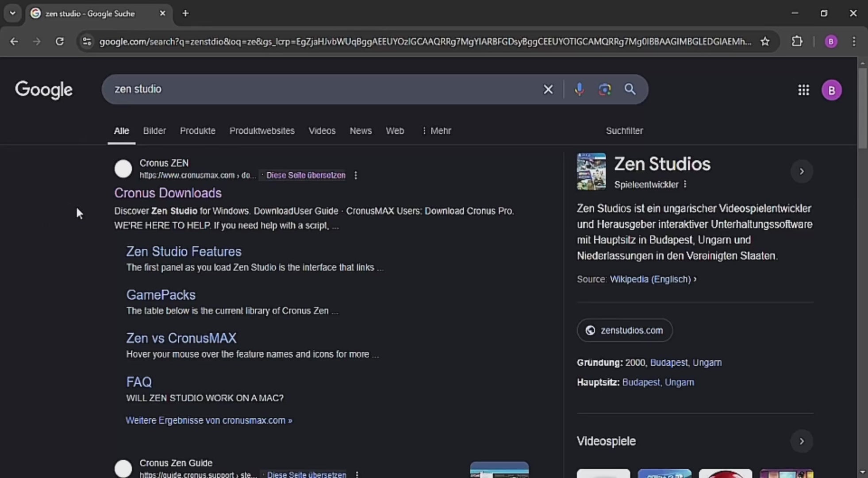Click the Cronus ZEN site favicon
Screen dimensions: 868x478
point(123,169)
